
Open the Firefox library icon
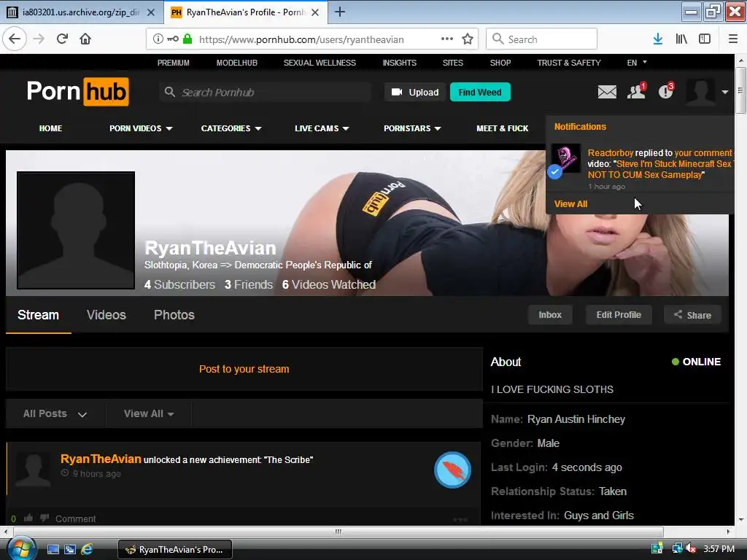[681, 39]
